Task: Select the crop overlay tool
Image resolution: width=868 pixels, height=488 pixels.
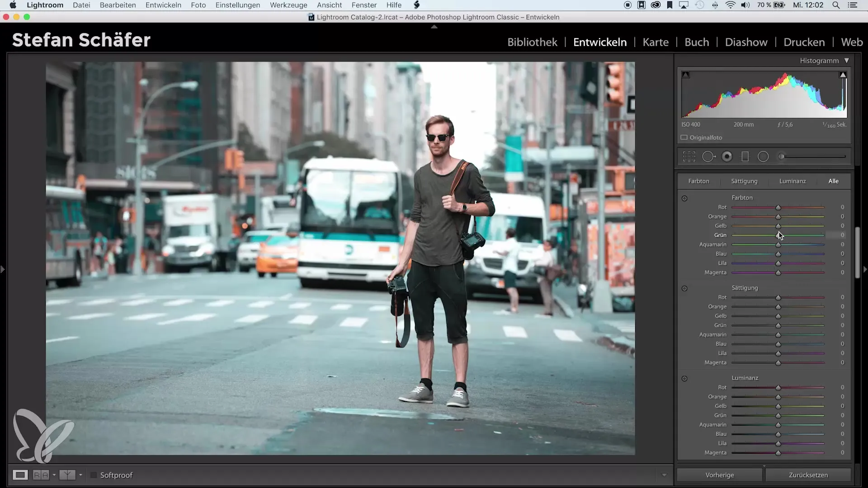Action: pos(689,157)
